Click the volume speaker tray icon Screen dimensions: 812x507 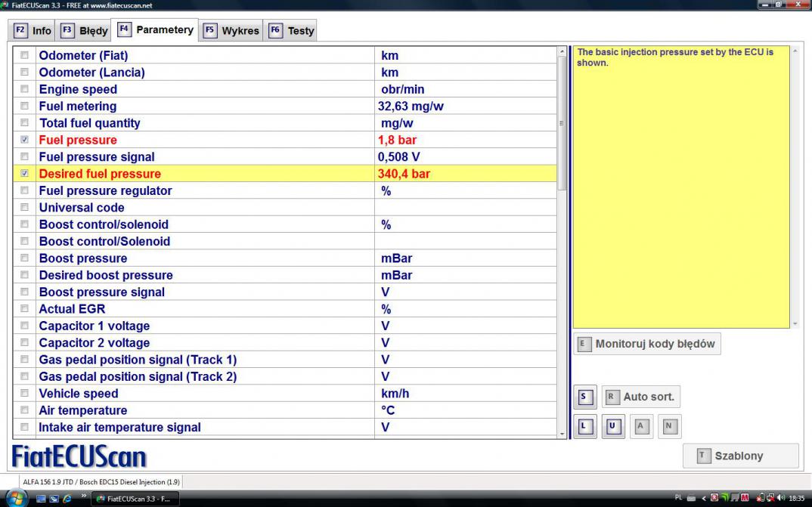(x=780, y=499)
